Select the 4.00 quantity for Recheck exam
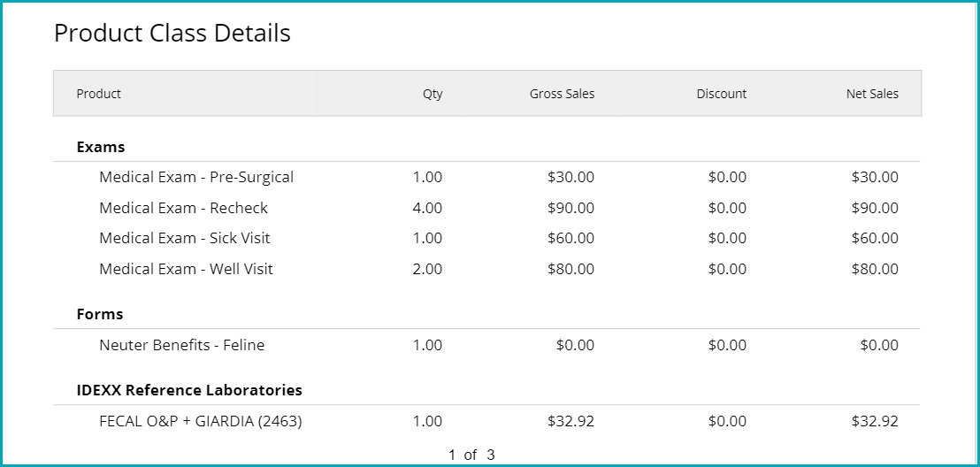Viewport: 980px width, 467px height. (x=427, y=208)
